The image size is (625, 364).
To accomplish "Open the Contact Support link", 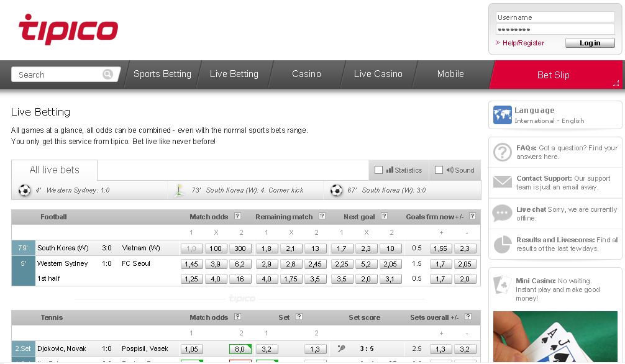I will point(544,178).
